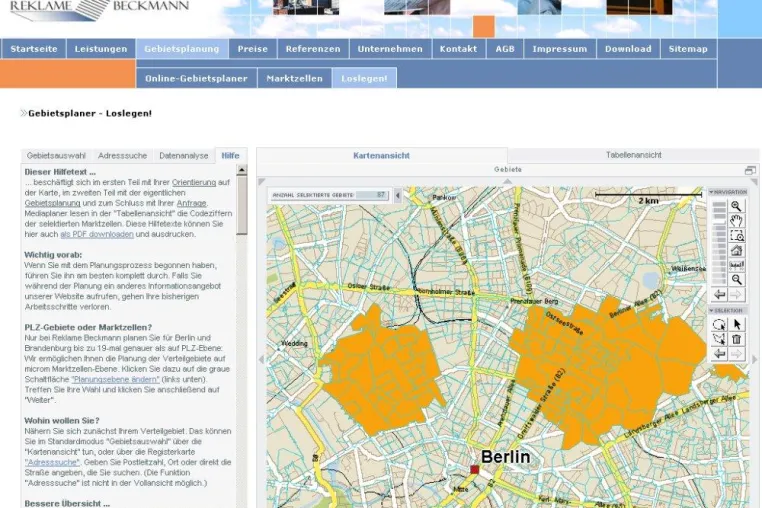762x508 pixels.
Task: Collapse the Navigation tool group
Action: [711, 193]
